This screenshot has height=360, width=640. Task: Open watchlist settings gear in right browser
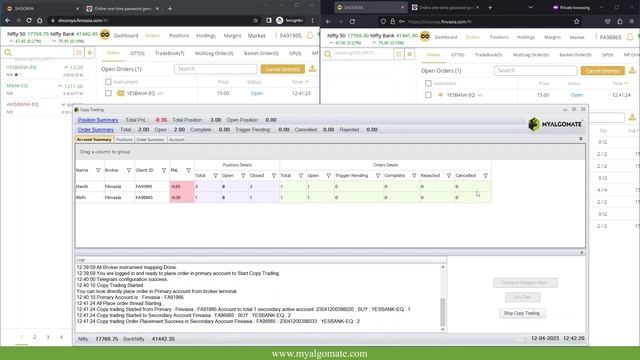[410, 54]
